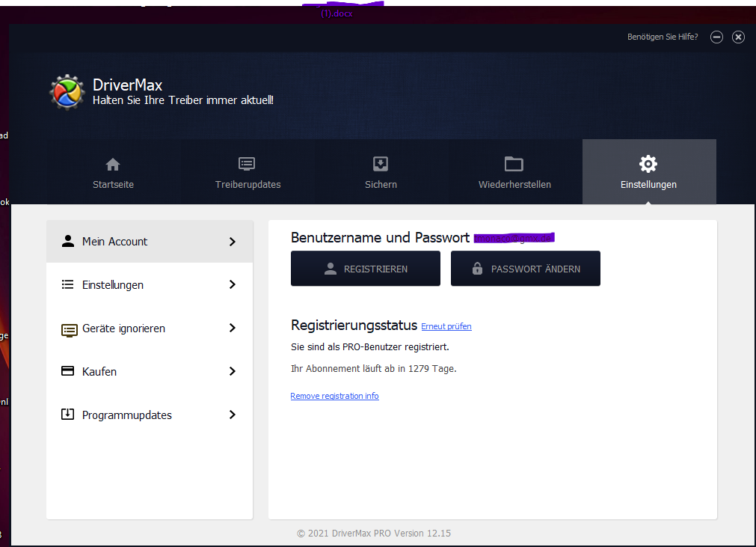Switch to the Startseite tab
Viewport: 756px width, 547px height.
click(114, 172)
